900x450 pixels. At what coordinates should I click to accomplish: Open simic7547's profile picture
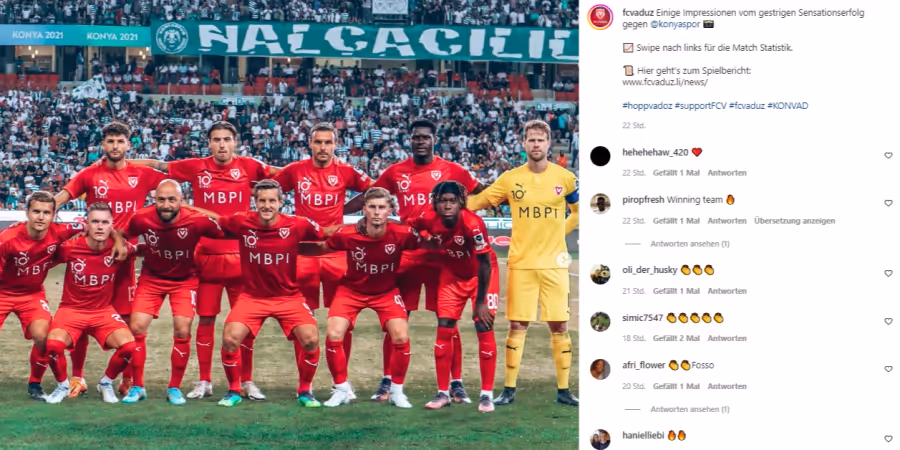(x=600, y=321)
